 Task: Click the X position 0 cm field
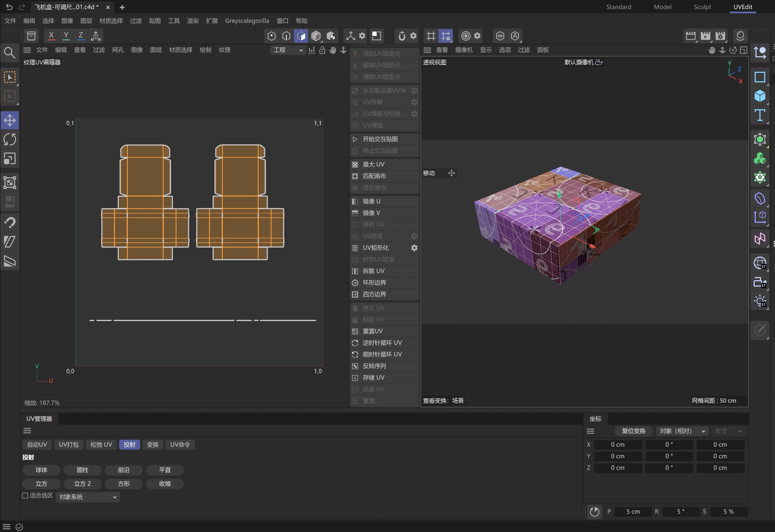point(618,445)
